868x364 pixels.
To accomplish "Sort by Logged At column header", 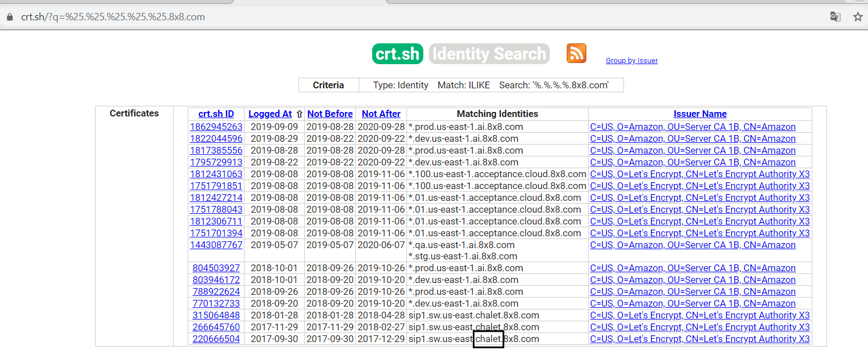I will click(270, 114).
